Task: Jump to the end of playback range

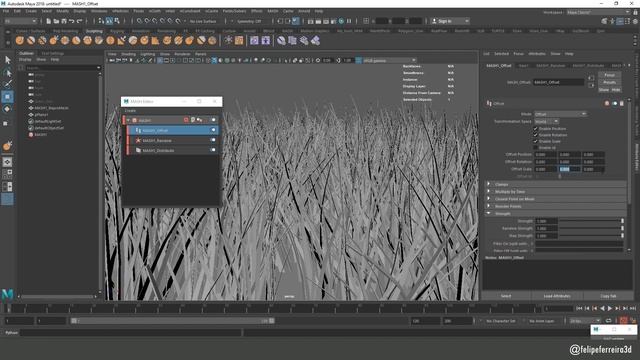Action: [x=633, y=309]
